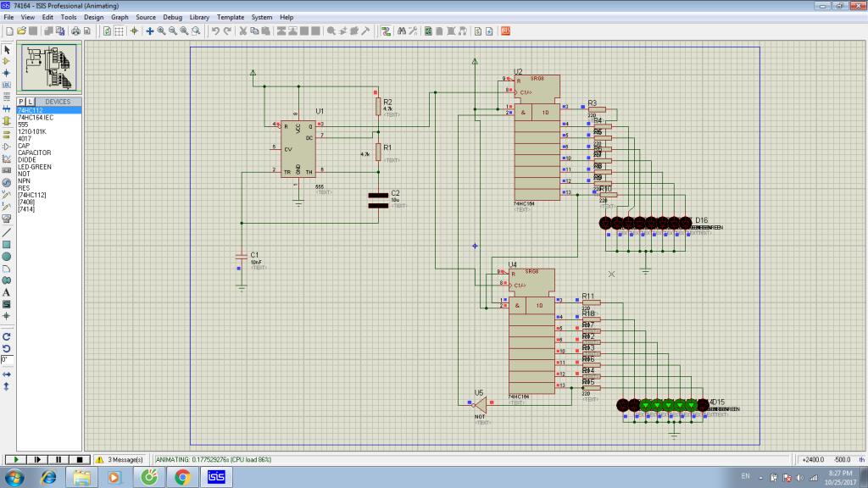Screen dimensions: 868x488
Task: Click the Undo arrow in toolbar
Action: click(x=216, y=31)
